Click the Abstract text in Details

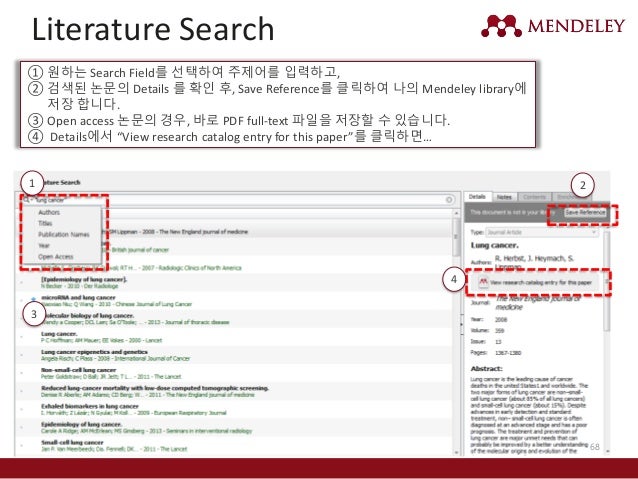529,415
